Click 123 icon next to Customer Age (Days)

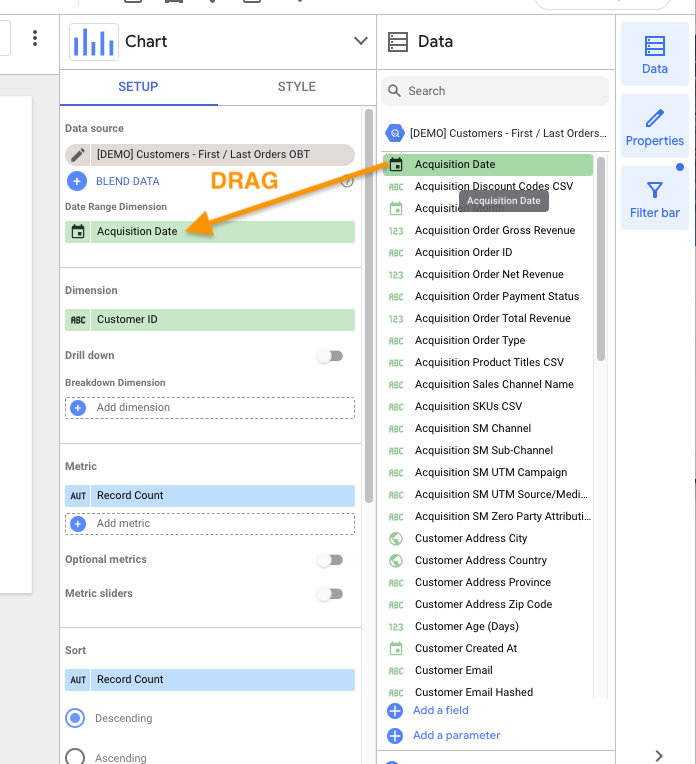[x=396, y=627]
